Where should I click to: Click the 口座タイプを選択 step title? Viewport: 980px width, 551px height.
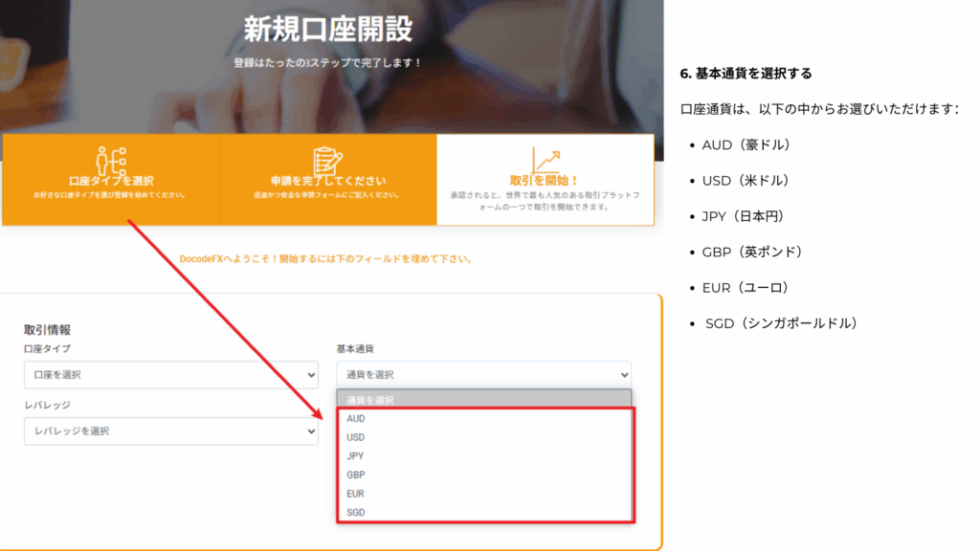[x=111, y=180]
